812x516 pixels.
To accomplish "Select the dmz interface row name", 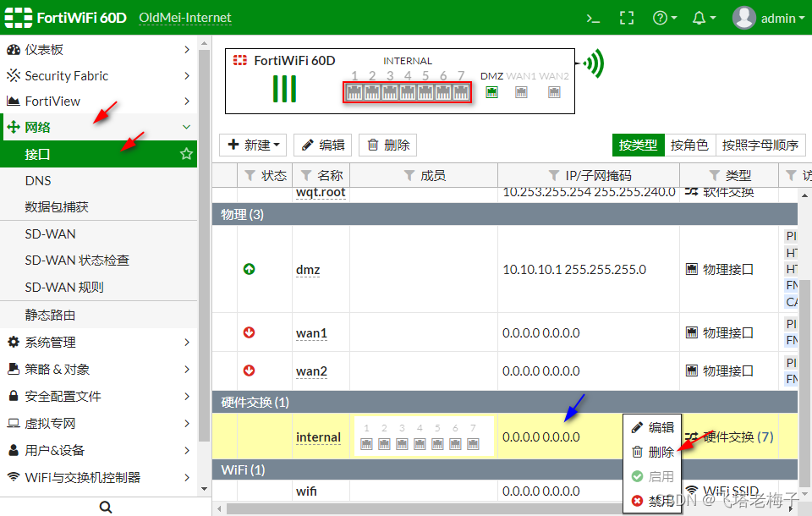I will click(x=308, y=270).
